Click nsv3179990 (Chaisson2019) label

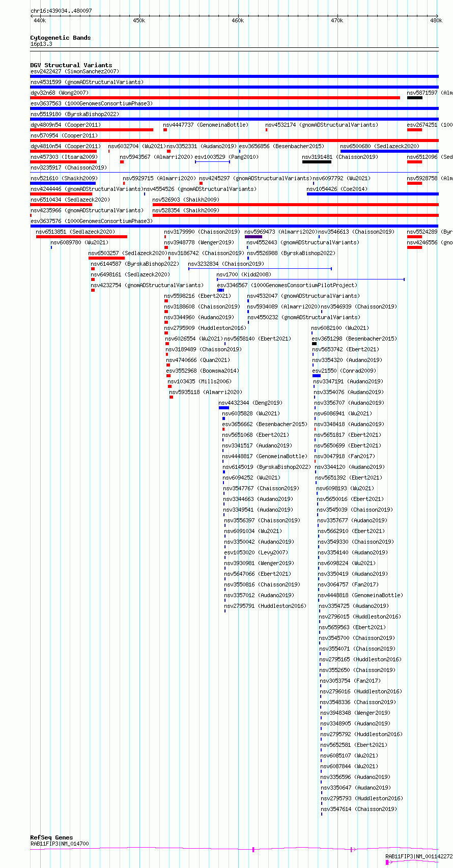[202, 232]
